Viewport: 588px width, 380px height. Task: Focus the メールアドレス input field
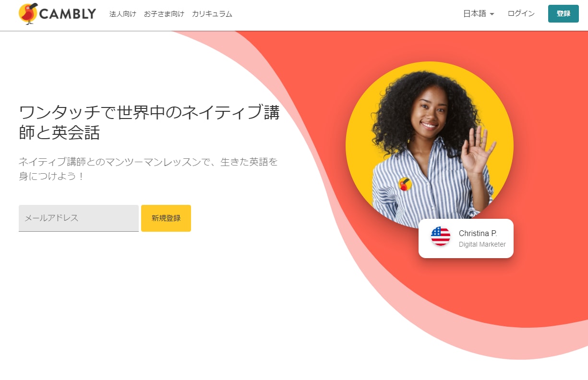tap(79, 218)
